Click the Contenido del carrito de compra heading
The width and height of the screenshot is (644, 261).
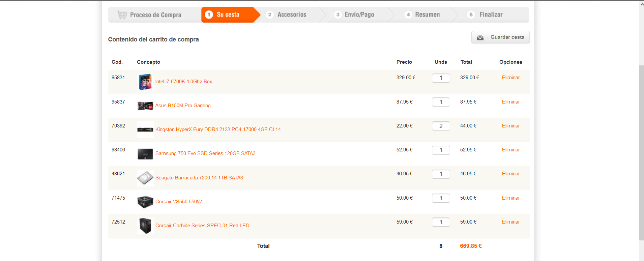153,39
